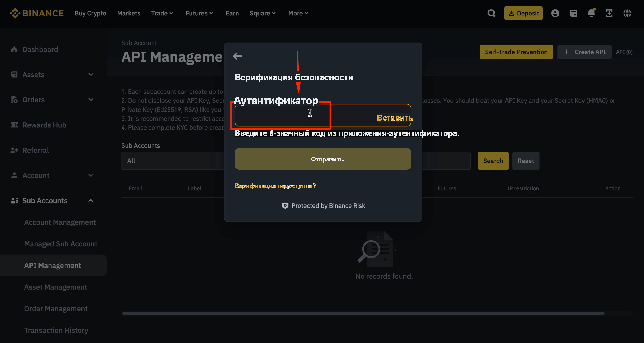Open the Square dropdown menu
The image size is (644, 343).
click(x=263, y=13)
